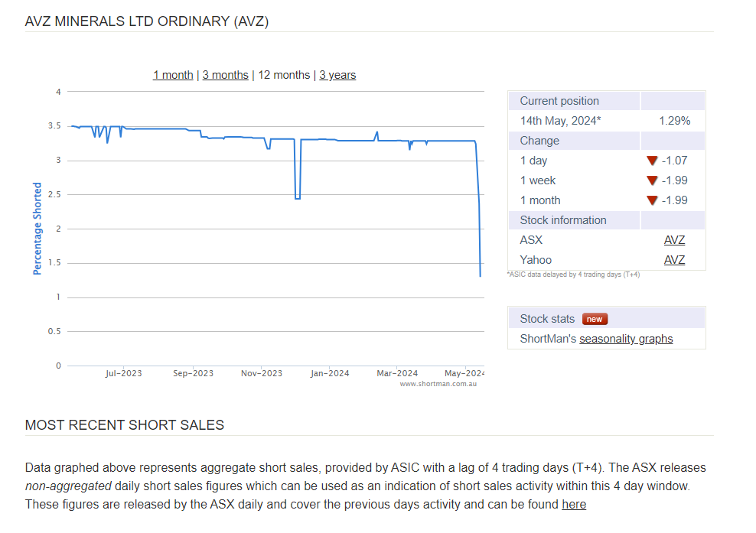Show the 3 years chart view

tap(337, 75)
